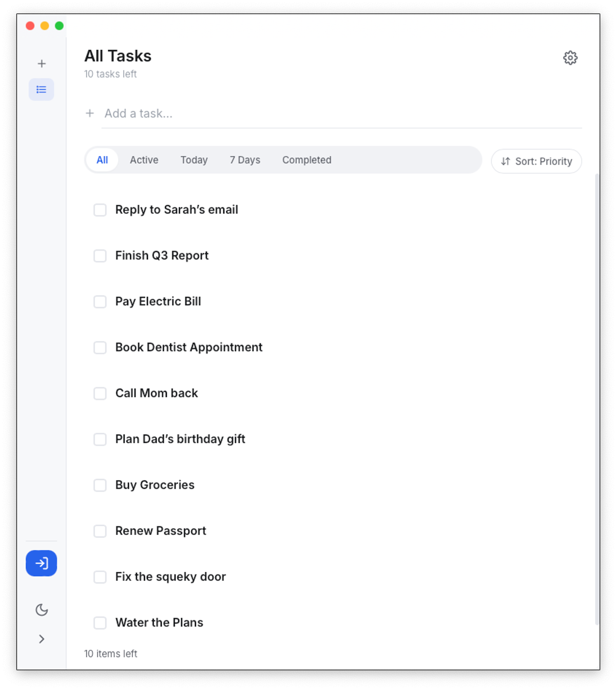Show tasks due Today
Image resolution: width=616 pixels, height=689 pixels.
[x=194, y=160]
